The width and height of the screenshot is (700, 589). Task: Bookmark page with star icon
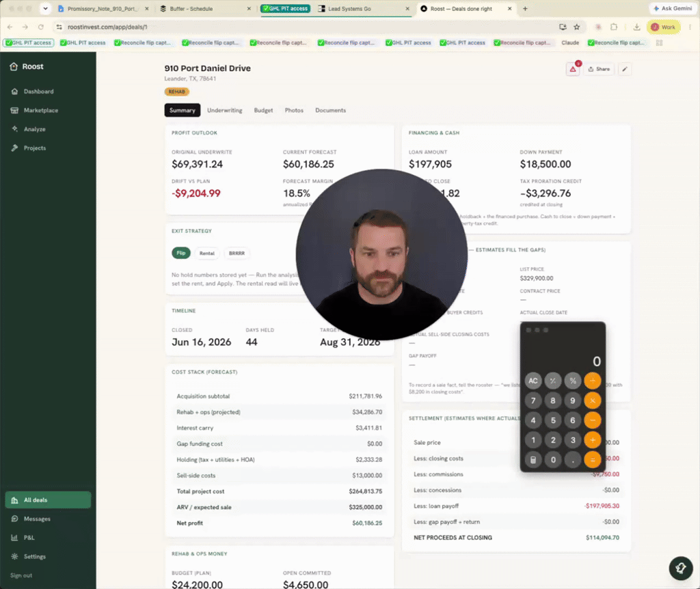[x=577, y=27]
